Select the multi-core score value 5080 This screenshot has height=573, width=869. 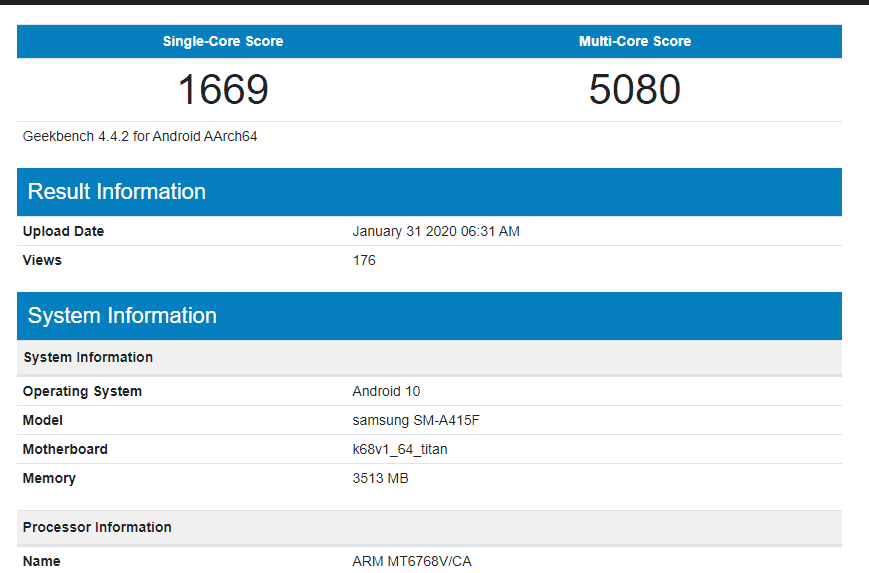[x=635, y=90]
